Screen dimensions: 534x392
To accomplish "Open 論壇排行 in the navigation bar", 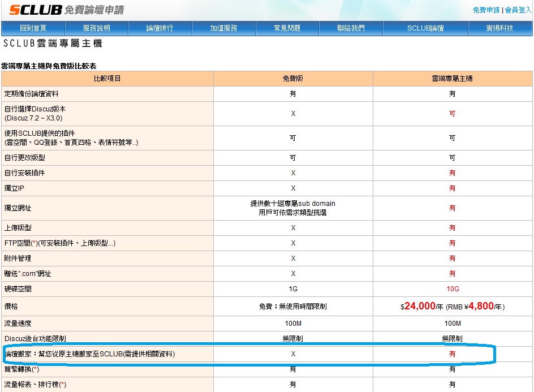I will click(x=160, y=28).
